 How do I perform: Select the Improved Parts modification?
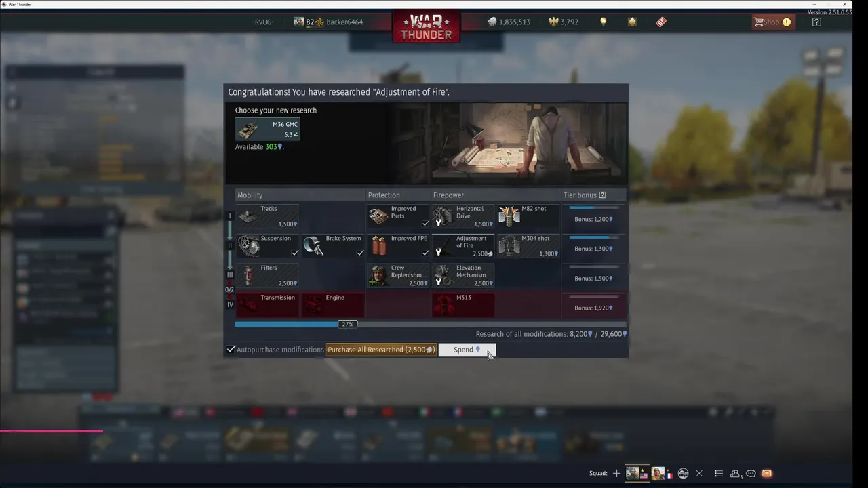pos(399,216)
